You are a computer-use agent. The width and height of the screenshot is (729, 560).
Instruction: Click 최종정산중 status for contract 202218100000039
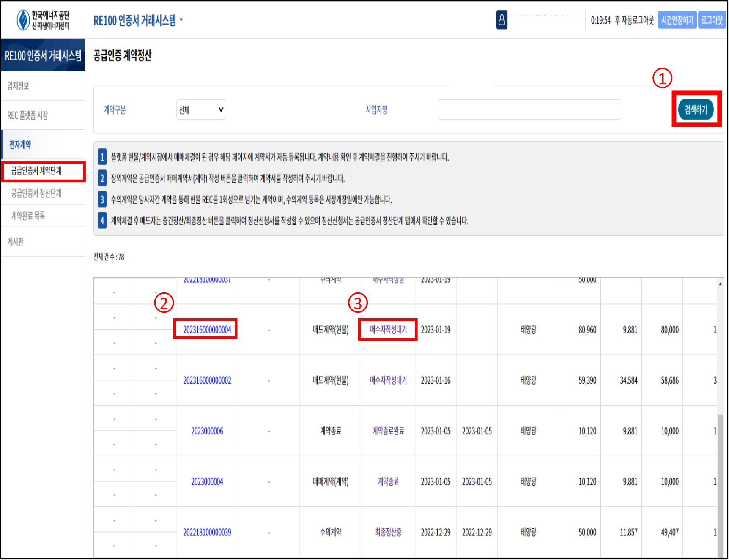[388, 533]
